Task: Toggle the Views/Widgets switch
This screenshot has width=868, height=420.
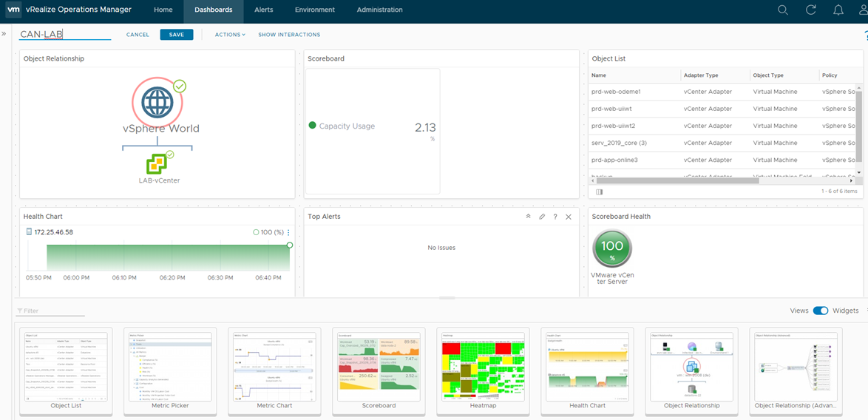Action: click(x=821, y=311)
